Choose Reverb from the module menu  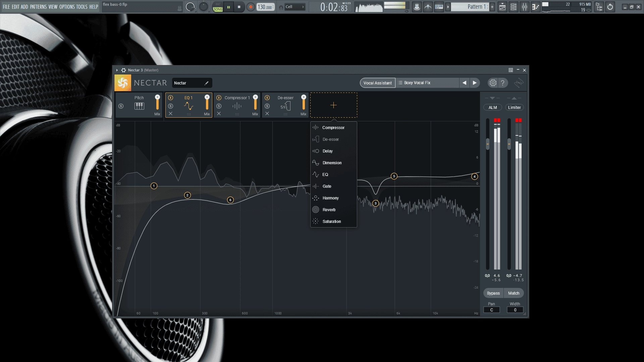(333, 210)
